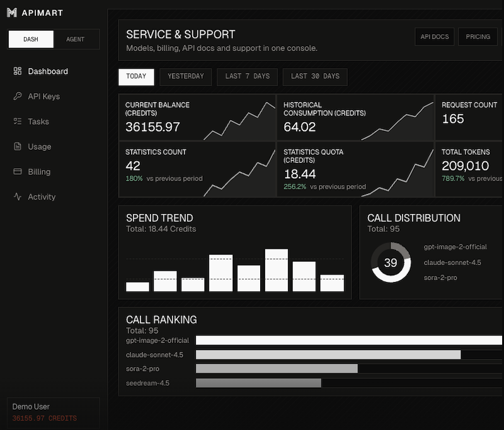Select the LAST 7 DAYS tab

tap(247, 77)
